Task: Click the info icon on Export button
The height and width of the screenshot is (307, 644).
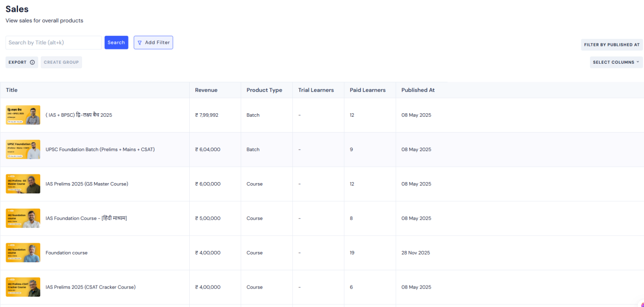Action: coord(32,62)
